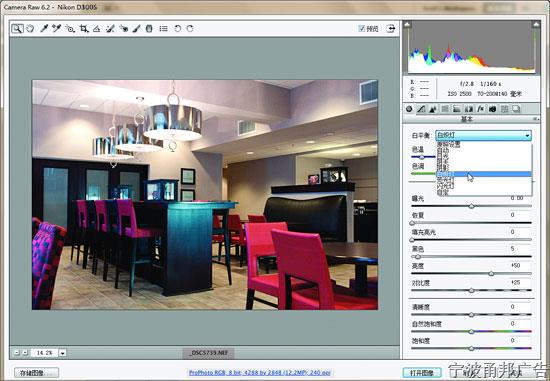550x381 pixels.
Task: Click the 清晰度 clarity slider
Action: point(471,315)
